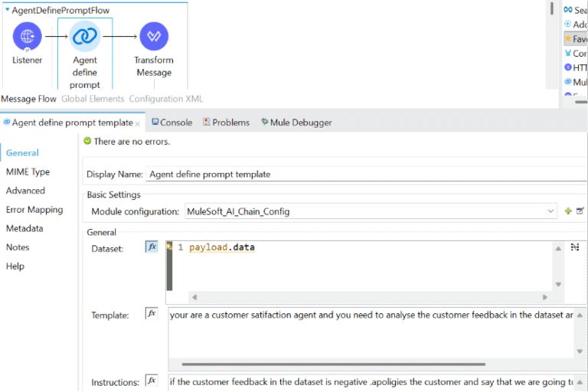Click the Template field scroll up arrow
The width and height of the screenshot is (588, 392).
tap(580, 315)
